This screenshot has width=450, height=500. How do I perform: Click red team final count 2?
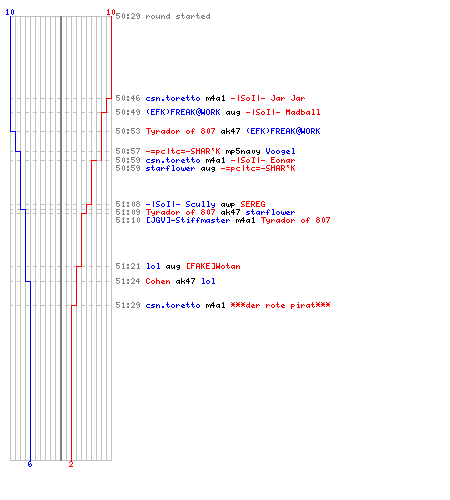(x=71, y=464)
